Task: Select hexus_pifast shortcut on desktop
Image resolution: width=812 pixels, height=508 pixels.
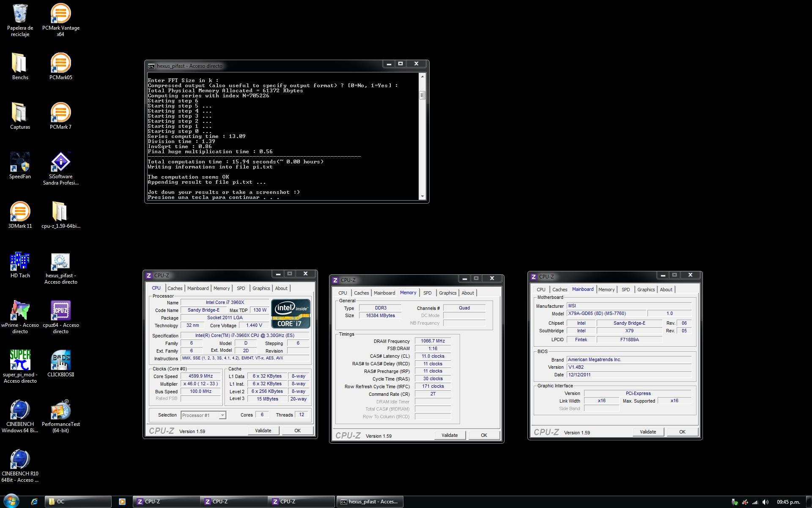Action: [60, 268]
